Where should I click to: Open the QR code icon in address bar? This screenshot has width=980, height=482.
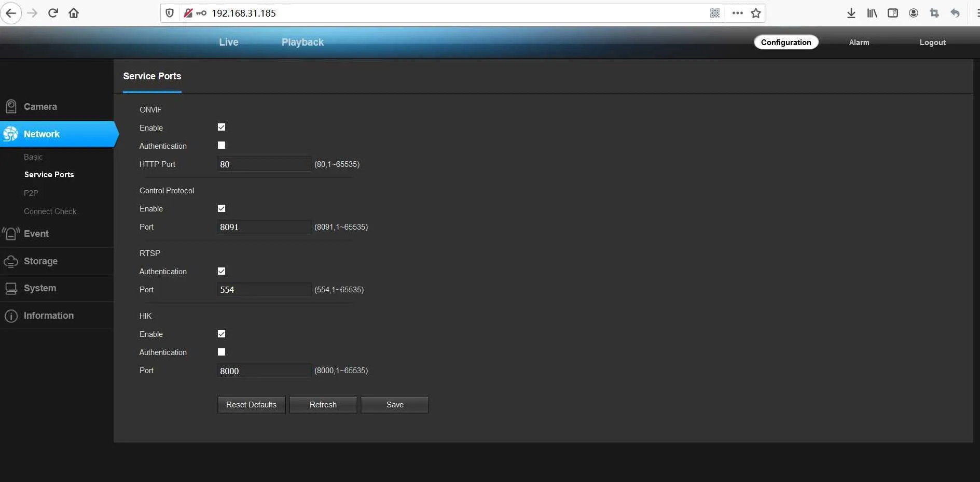(x=715, y=13)
